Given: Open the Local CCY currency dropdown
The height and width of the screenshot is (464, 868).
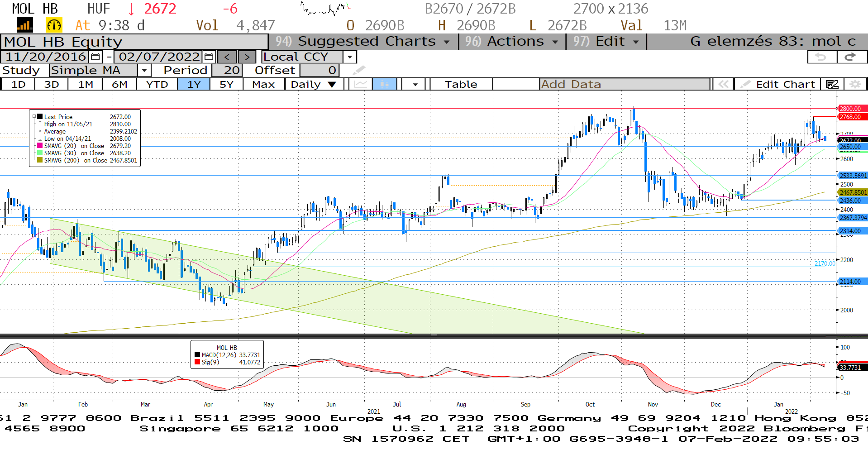Looking at the screenshot, I should coord(350,57).
